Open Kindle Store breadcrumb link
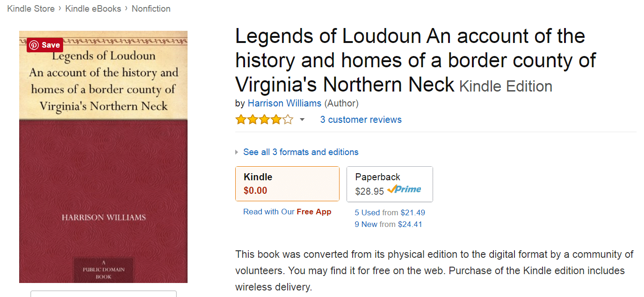Screen dimensions: 644x297 [31, 8]
